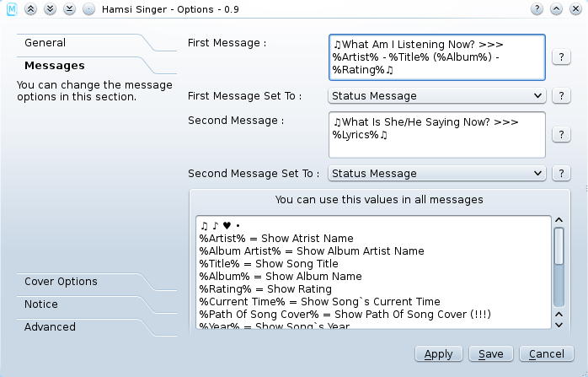
Task: Click the Cancel button
Action: click(x=547, y=354)
